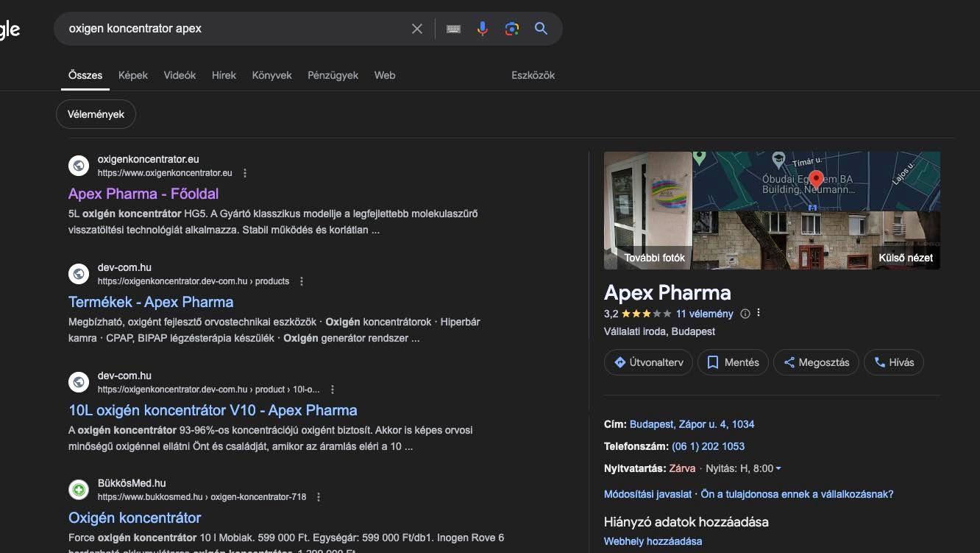Switch to the Web tab
The width and height of the screenshot is (980, 553).
385,75
